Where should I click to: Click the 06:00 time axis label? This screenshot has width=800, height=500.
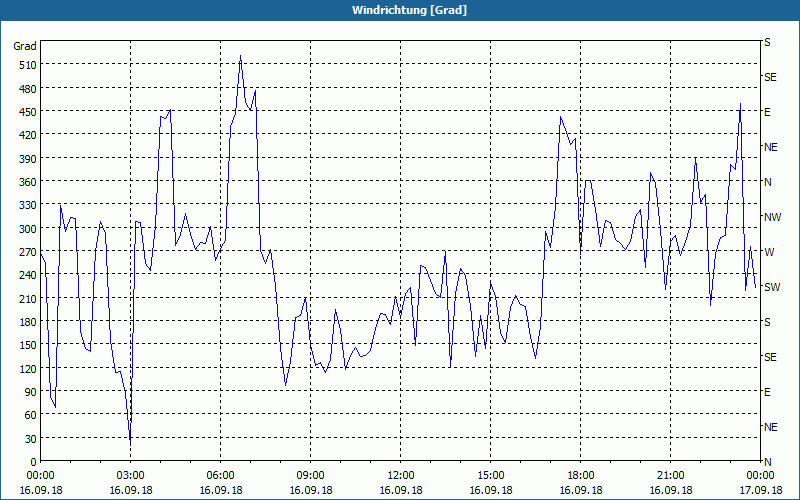220,476
